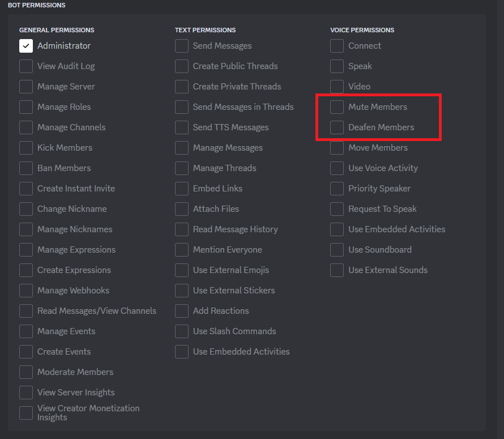
Task: Click the "VOICE PERMISSIONS" column heading
Action: pyautogui.click(x=362, y=30)
